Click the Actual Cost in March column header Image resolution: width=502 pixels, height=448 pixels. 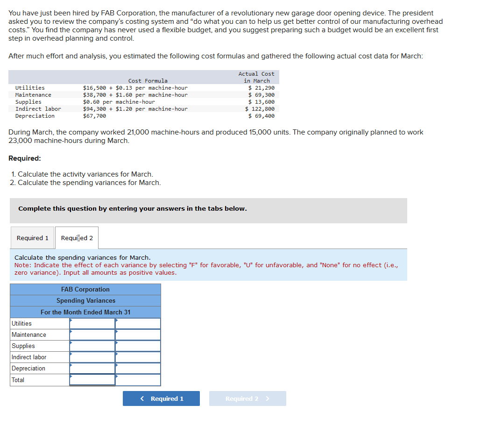(x=256, y=77)
